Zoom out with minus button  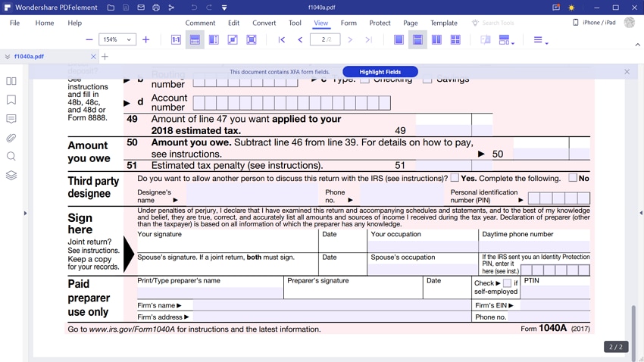[89, 40]
